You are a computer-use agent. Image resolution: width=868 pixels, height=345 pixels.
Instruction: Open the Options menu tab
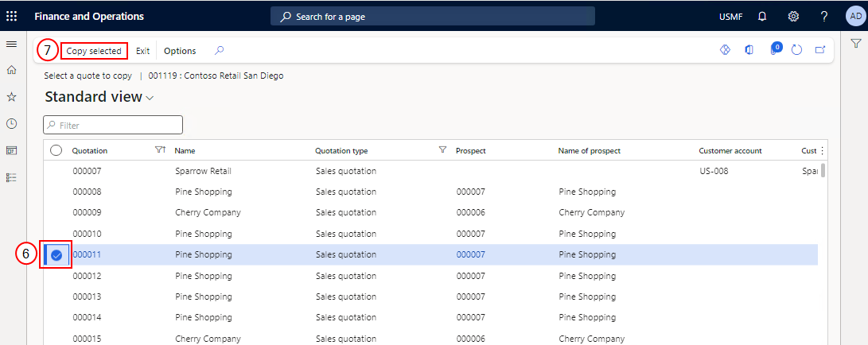[x=180, y=51]
